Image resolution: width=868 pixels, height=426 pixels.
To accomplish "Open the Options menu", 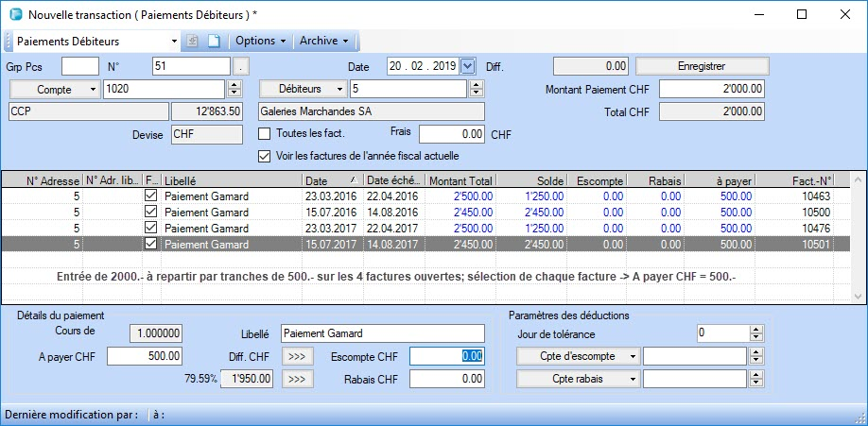I will 260,42.
